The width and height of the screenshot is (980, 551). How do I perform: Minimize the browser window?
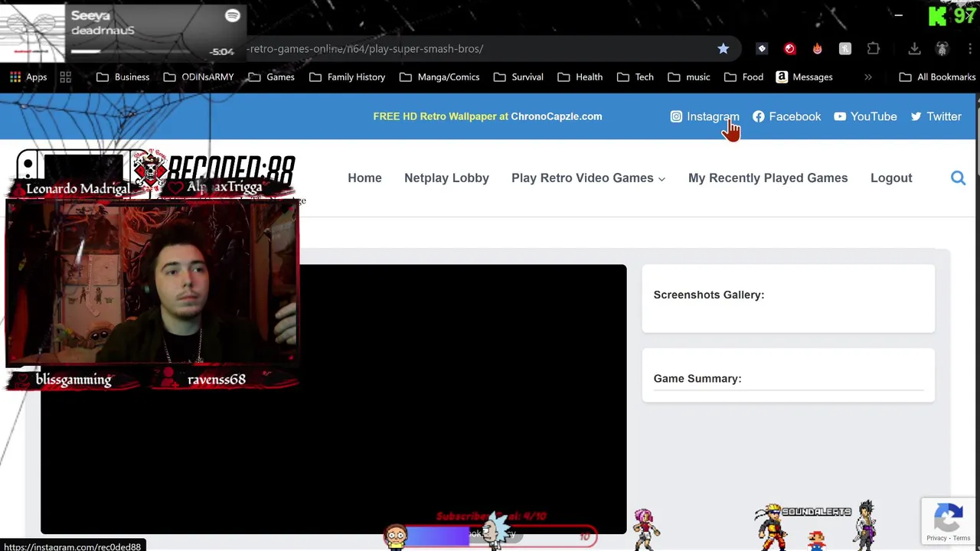coord(899,15)
